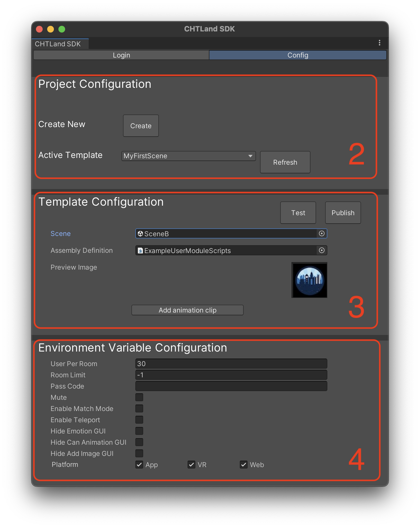Check the Hide Can Animation GUI checkbox
Screen dimensions: 420x528
point(139,442)
